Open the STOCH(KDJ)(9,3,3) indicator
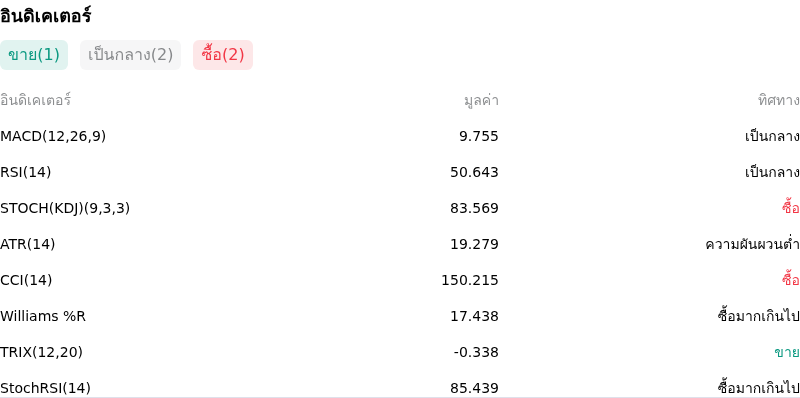The height and width of the screenshot is (398, 800). point(65,208)
